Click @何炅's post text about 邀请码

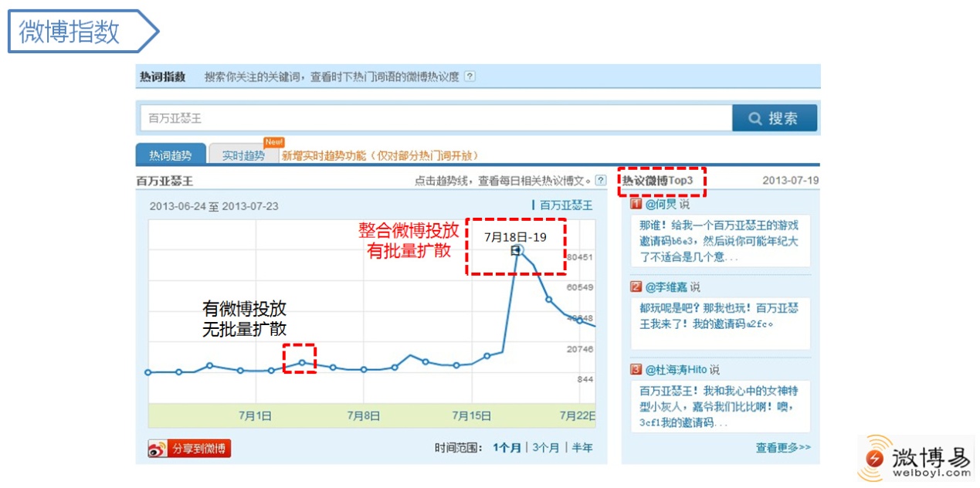(720, 241)
